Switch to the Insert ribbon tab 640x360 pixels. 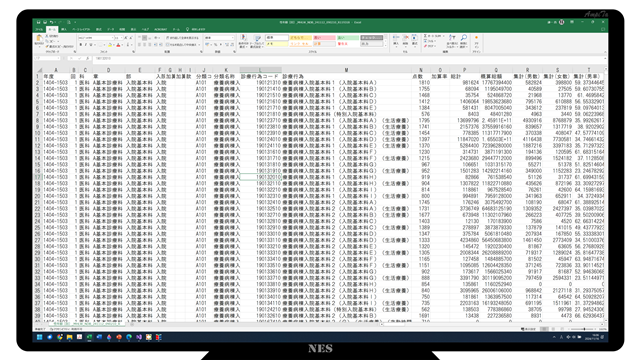click(x=64, y=29)
